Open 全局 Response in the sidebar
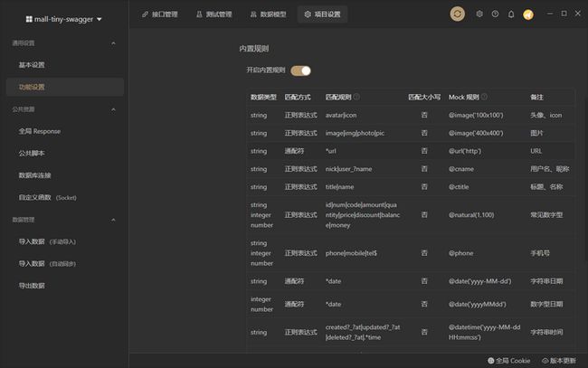 (39, 131)
